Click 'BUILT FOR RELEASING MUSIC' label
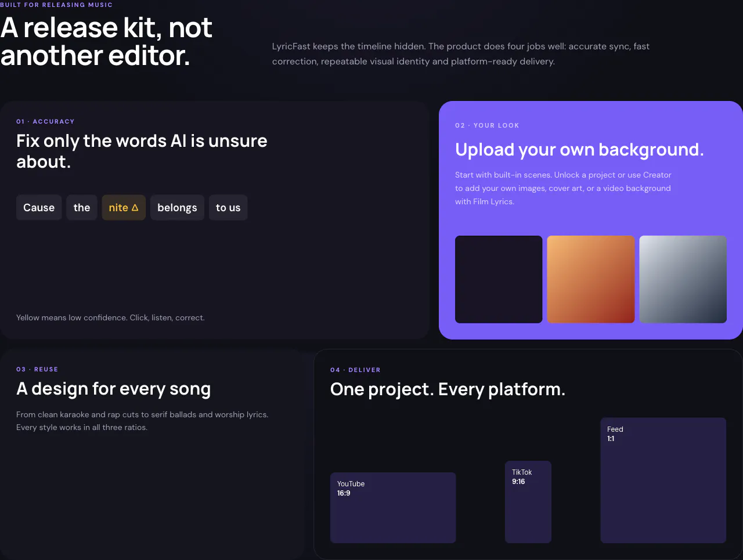 point(56,5)
